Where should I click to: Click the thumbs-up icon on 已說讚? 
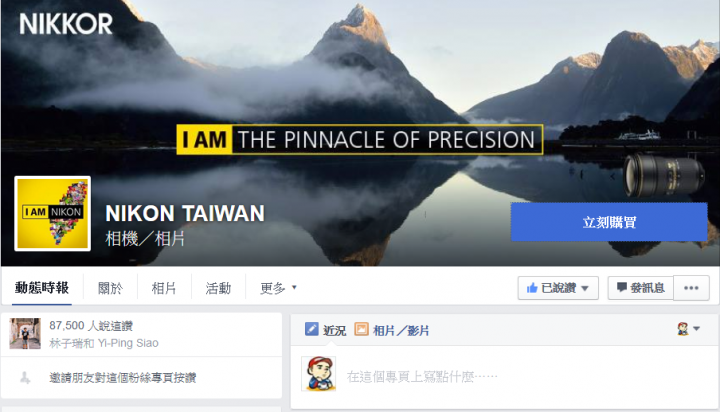532,288
